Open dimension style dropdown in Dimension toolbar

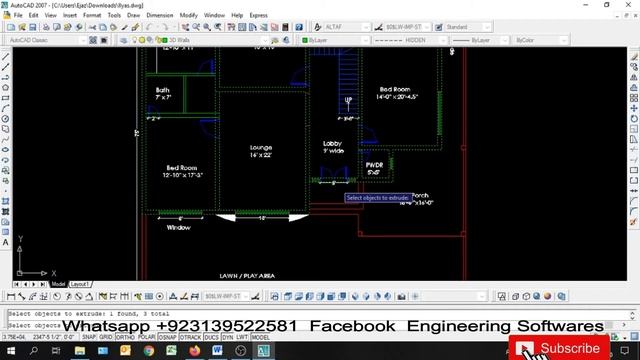coord(226,296)
